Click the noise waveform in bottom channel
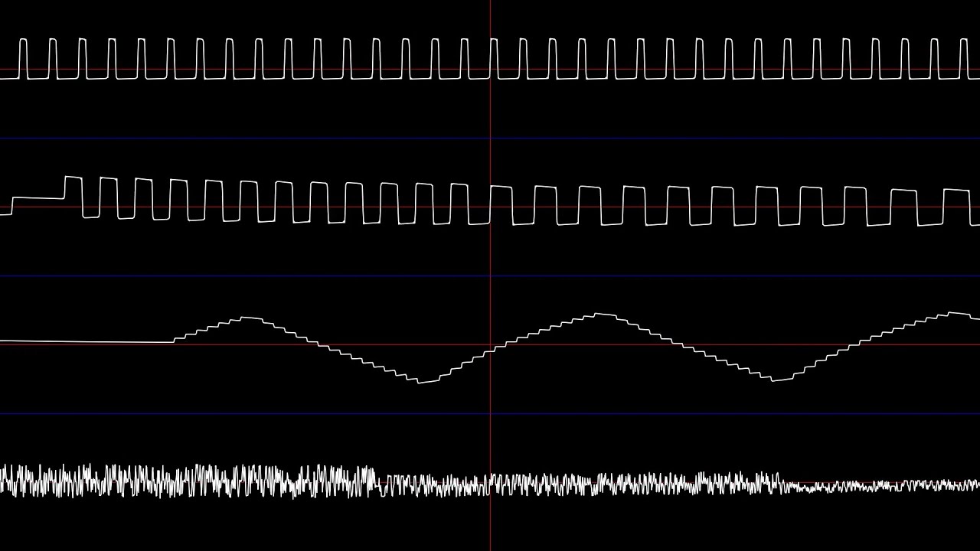980x551 pixels. click(x=490, y=482)
